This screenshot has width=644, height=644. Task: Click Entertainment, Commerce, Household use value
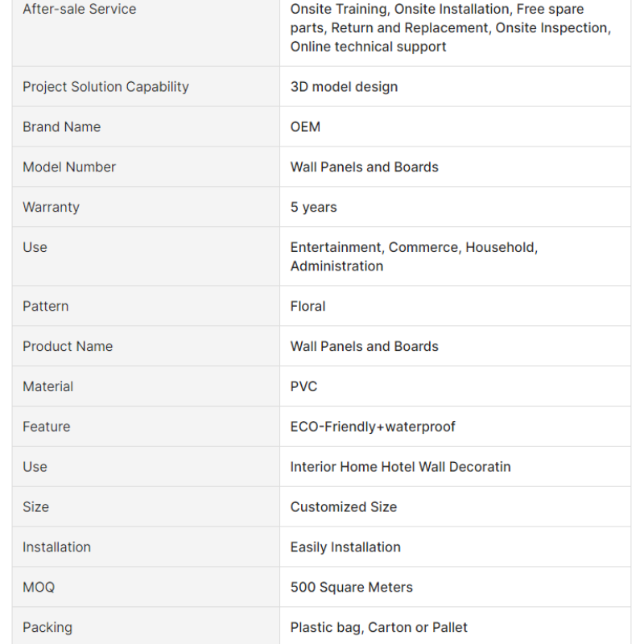(x=414, y=257)
